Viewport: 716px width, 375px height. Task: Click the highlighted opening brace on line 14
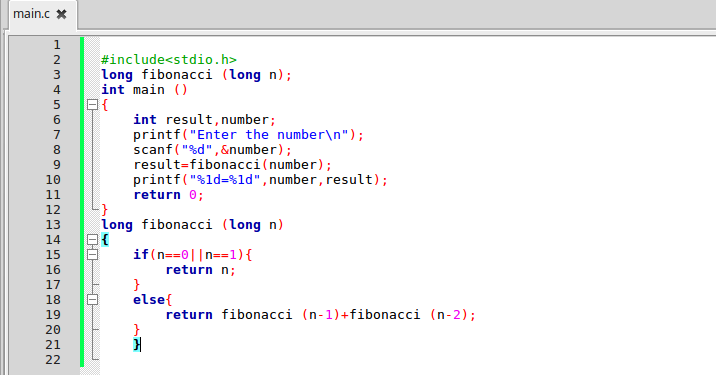105,239
